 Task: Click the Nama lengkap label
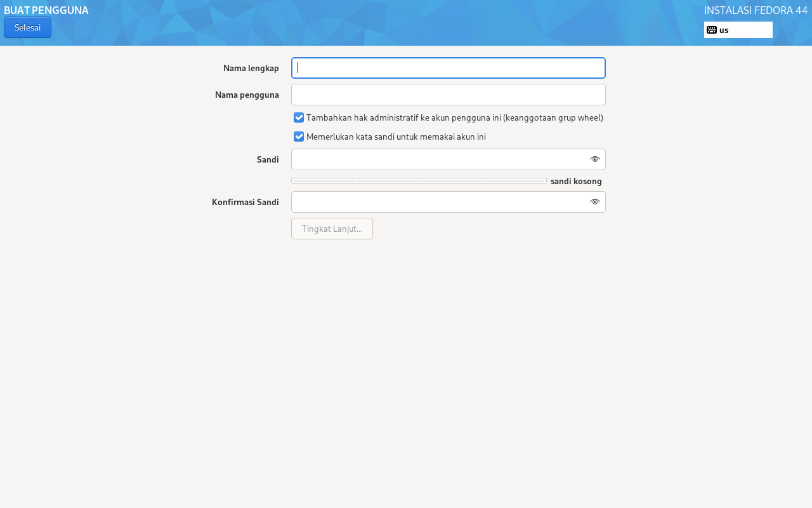pos(251,68)
